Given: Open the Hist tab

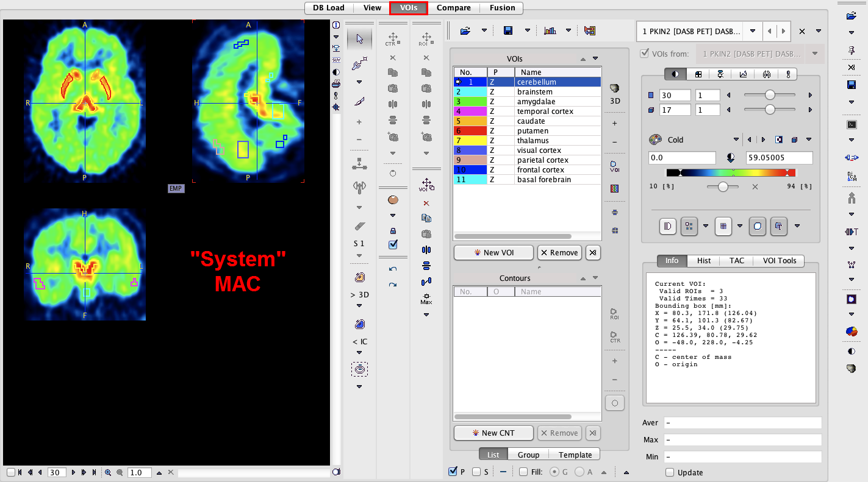Looking at the screenshot, I should (x=704, y=261).
